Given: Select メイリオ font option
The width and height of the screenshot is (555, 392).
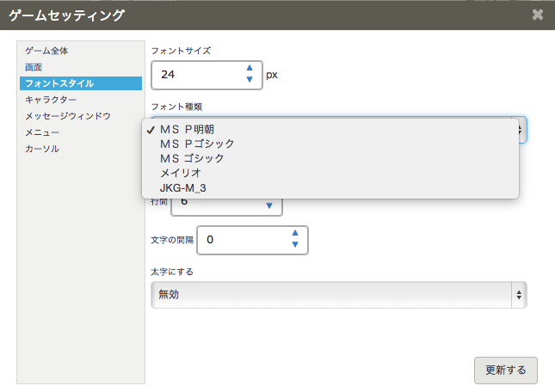Looking at the screenshot, I should (180, 173).
